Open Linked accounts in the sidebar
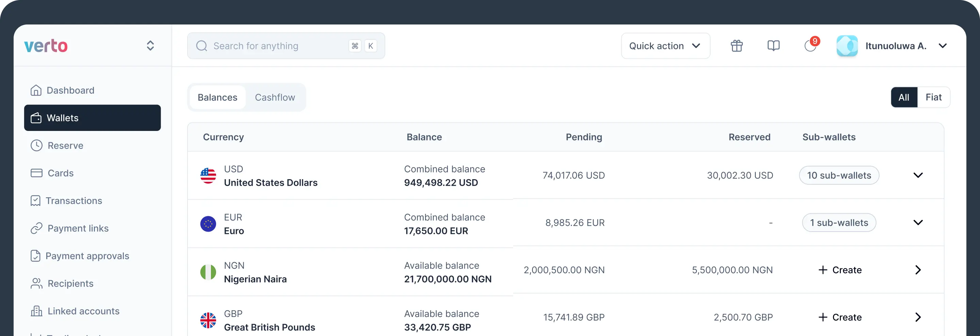 (x=83, y=311)
